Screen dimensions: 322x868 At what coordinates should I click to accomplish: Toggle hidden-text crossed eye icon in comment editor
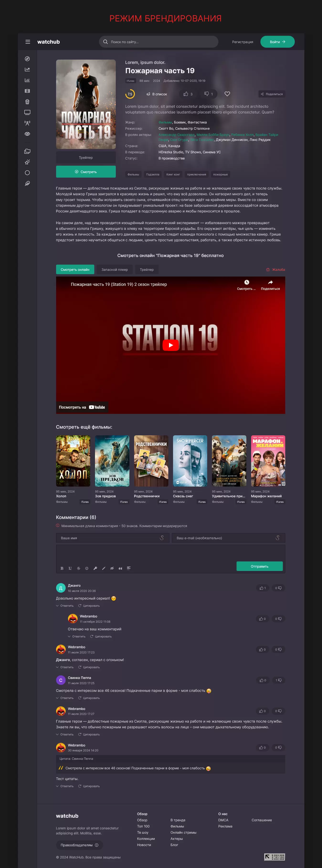(x=112, y=568)
